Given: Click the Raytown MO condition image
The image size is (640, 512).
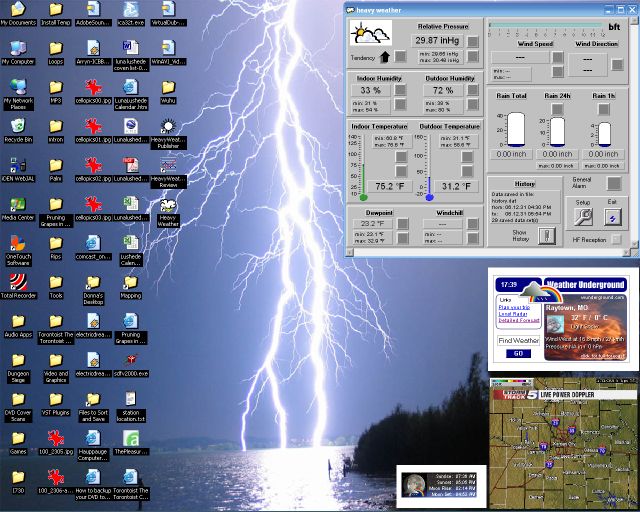Looking at the screenshot, I should click(555, 324).
